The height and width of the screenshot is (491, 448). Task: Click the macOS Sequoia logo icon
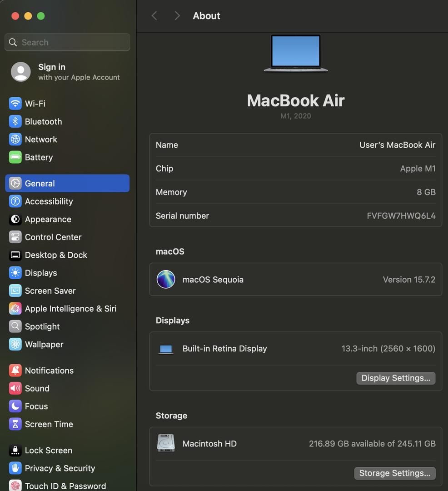pyautogui.click(x=166, y=280)
